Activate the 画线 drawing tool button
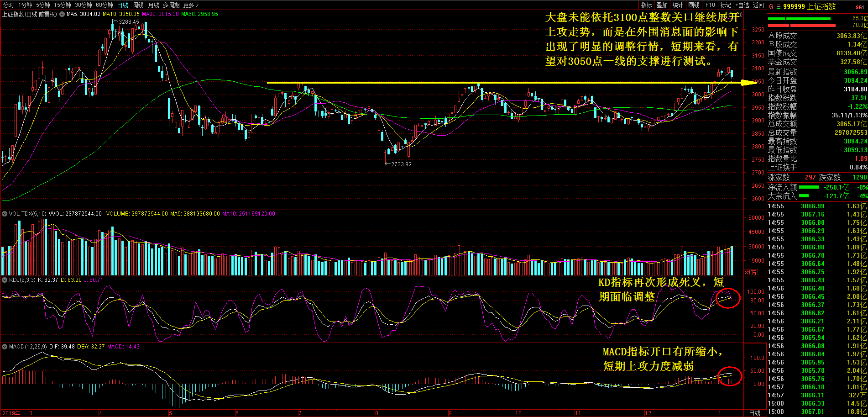 coord(694,5)
